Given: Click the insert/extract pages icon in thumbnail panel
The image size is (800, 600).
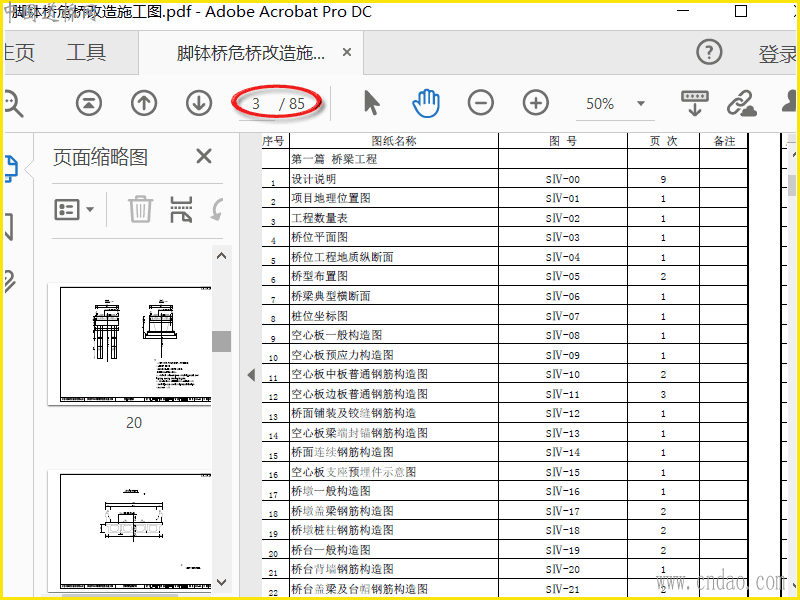Looking at the screenshot, I should pyautogui.click(x=181, y=209).
